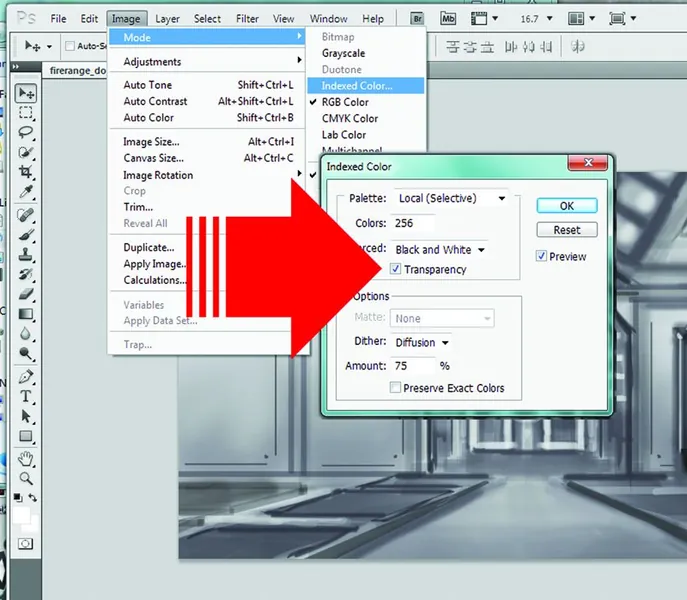This screenshot has width=687, height=600.
Task: Choose the Lasso tool
Action: pos(26,132)
